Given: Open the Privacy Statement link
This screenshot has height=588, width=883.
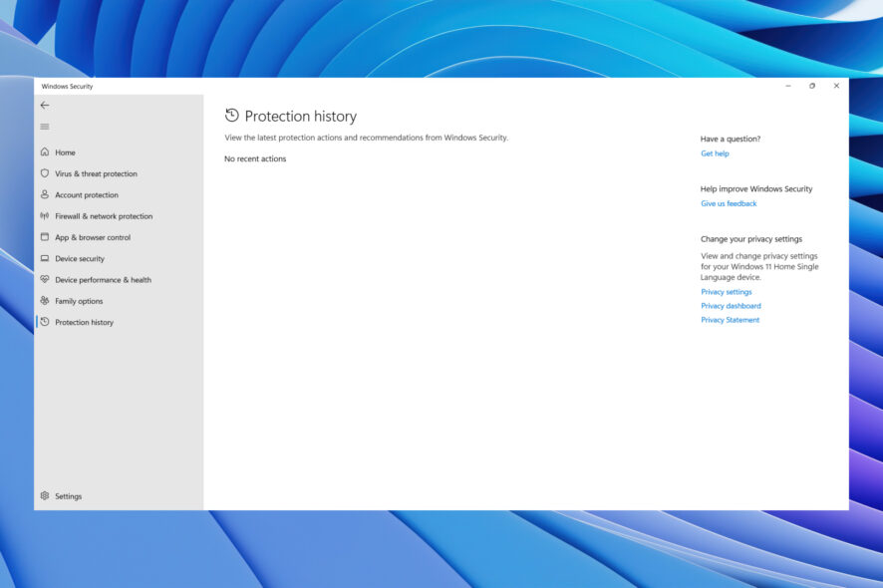Looking at the screenshot, I should (x=730, y=320).
